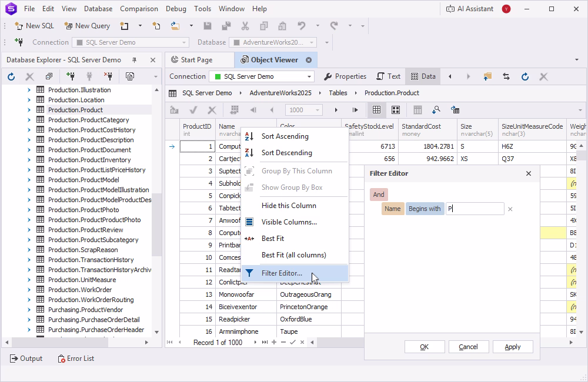This screenshot has height=382, width=588.
Task: Apply the filter in Filter Editor
Action: [x=513, y=346]
